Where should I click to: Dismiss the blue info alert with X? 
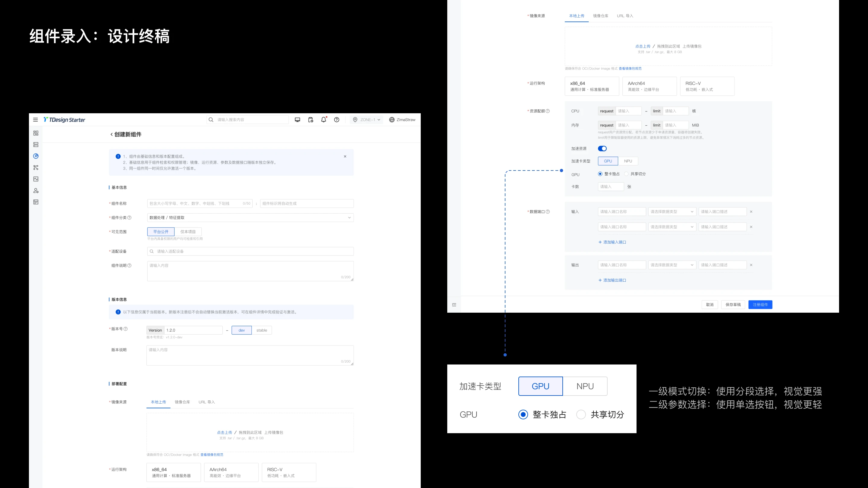tap(345, 156)
